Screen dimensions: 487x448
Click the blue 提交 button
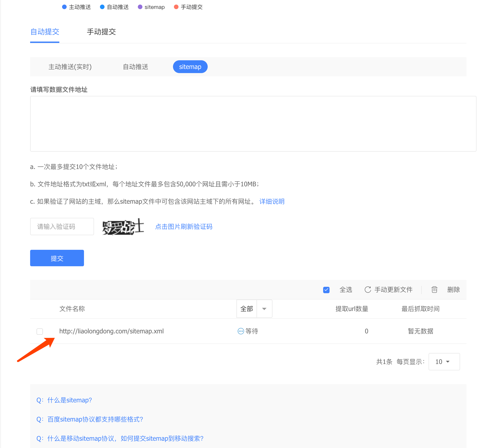point(57,258)
